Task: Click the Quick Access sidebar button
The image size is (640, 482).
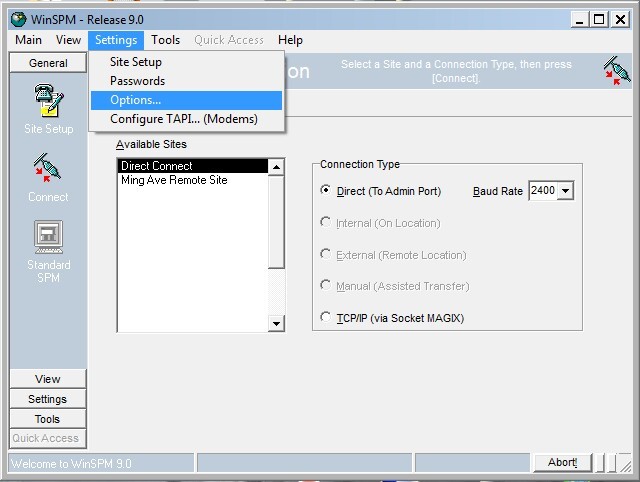Action: click(48, 438)
